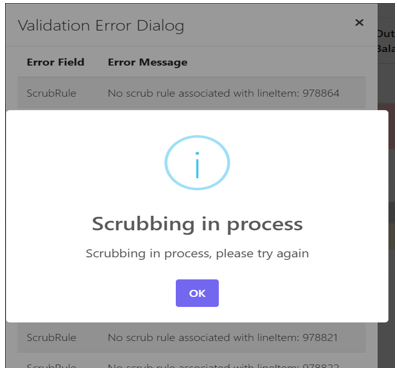Click the partially visible bottom ScrubRule cell
This screenshot has width=397, height=368.
(51, 365)
